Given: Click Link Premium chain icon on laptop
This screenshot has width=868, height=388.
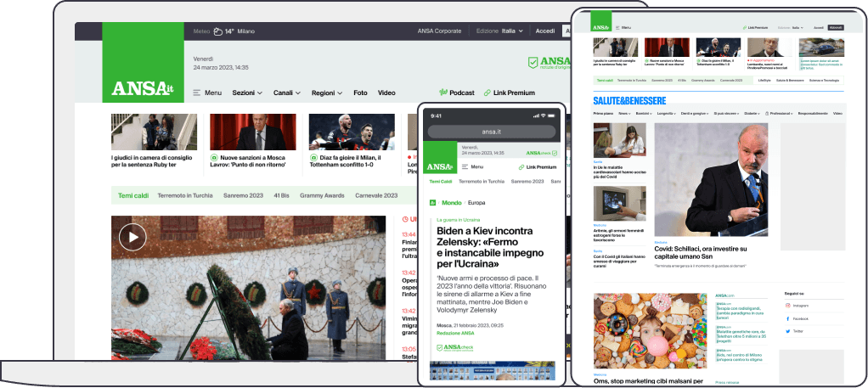Looking at the screenshot, I should pos(488,93).
